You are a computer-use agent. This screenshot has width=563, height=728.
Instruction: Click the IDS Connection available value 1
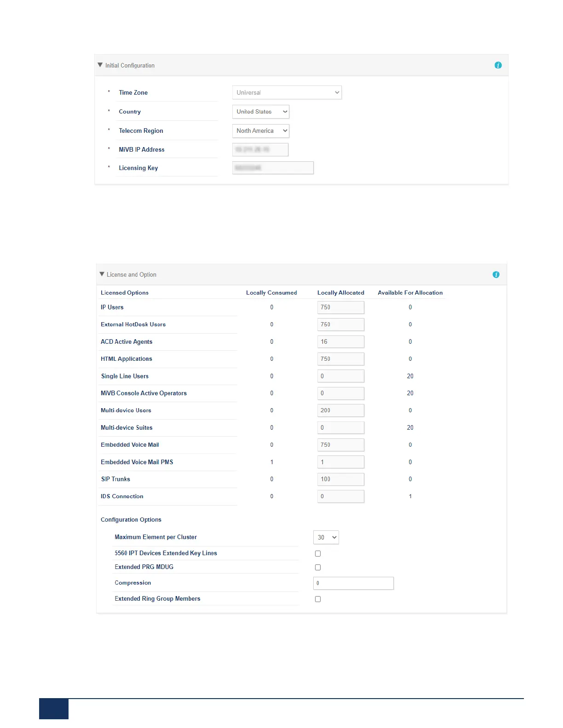coord(410,496)
